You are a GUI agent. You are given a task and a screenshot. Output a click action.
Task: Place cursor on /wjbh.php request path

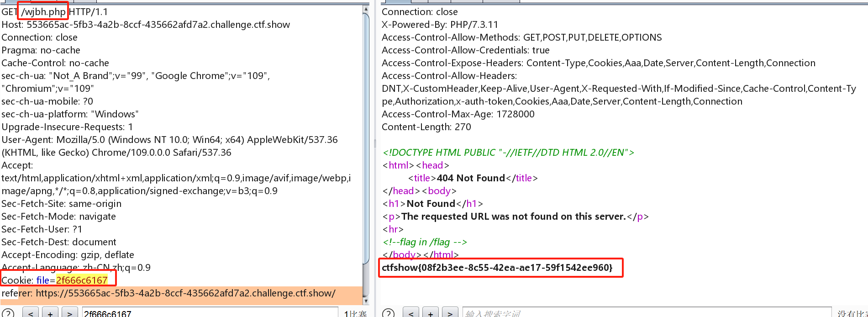click(44, 12)
